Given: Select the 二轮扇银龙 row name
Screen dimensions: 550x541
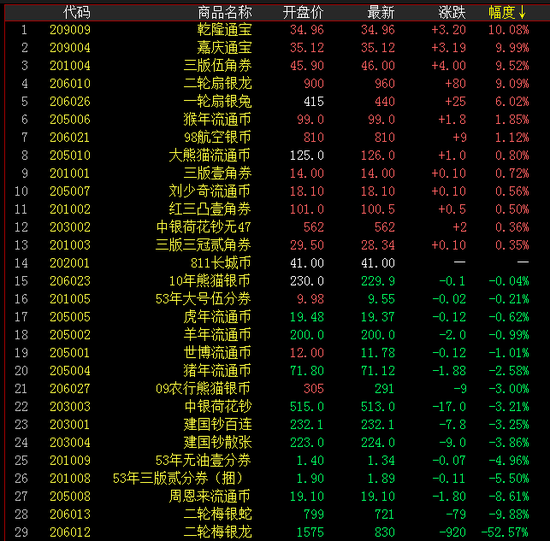Looking at the screenshot, I should [217, 84].
